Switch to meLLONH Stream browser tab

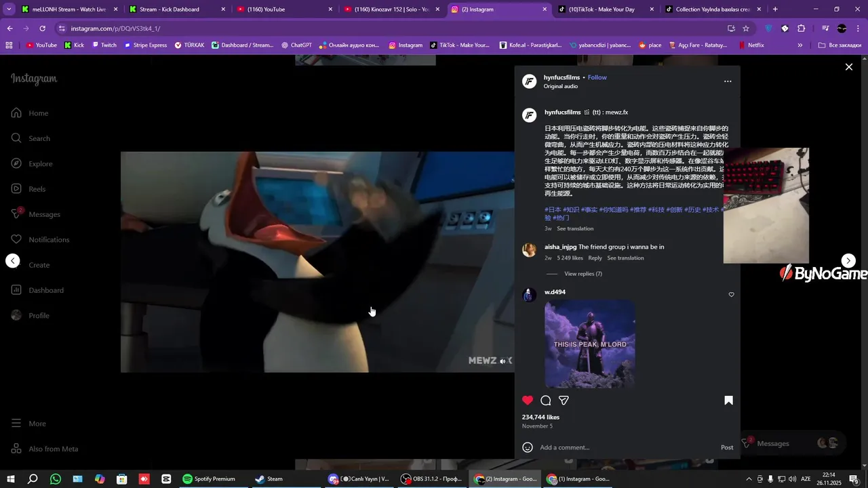point(67,9)
